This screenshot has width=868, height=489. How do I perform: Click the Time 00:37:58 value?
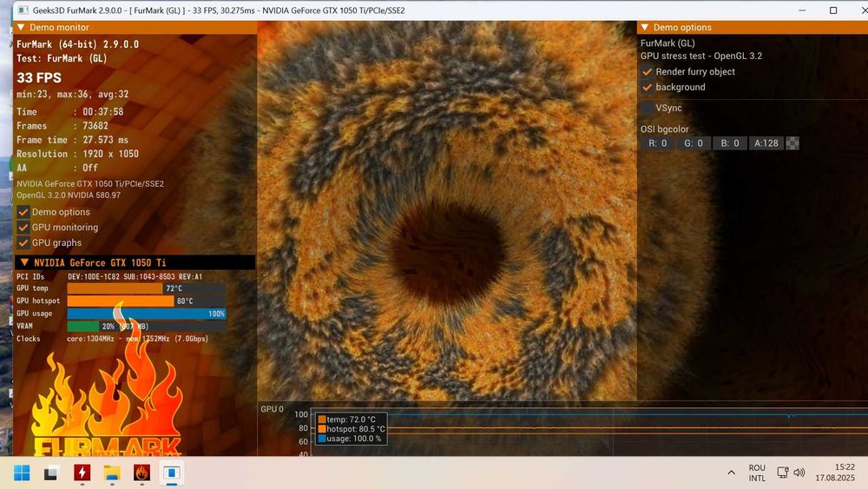[103, 112]
